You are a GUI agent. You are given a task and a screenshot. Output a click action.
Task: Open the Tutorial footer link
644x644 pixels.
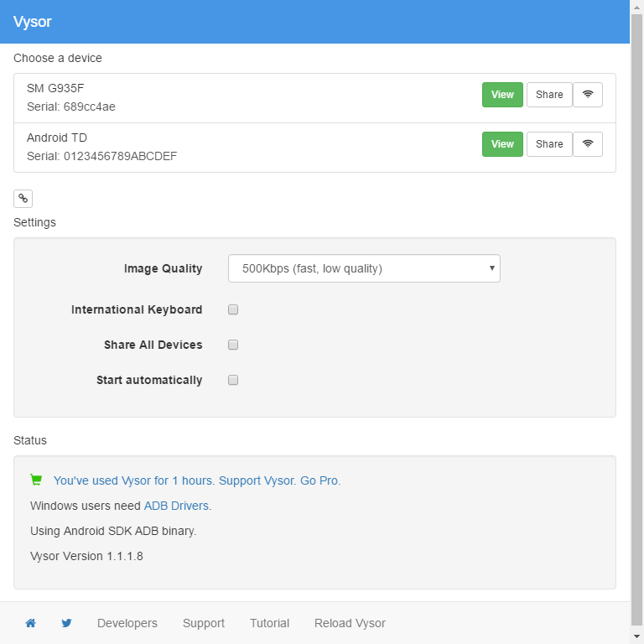[269, 623]
